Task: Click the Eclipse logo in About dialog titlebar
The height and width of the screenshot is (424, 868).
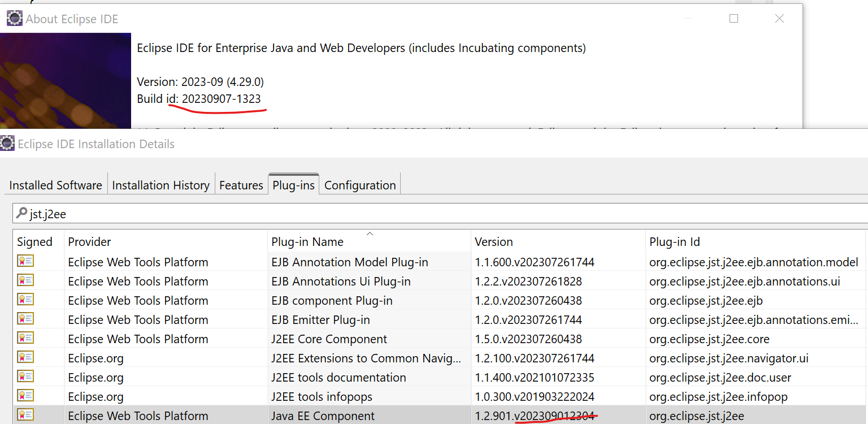Action: pyautogui.click(x=14, y=18)
